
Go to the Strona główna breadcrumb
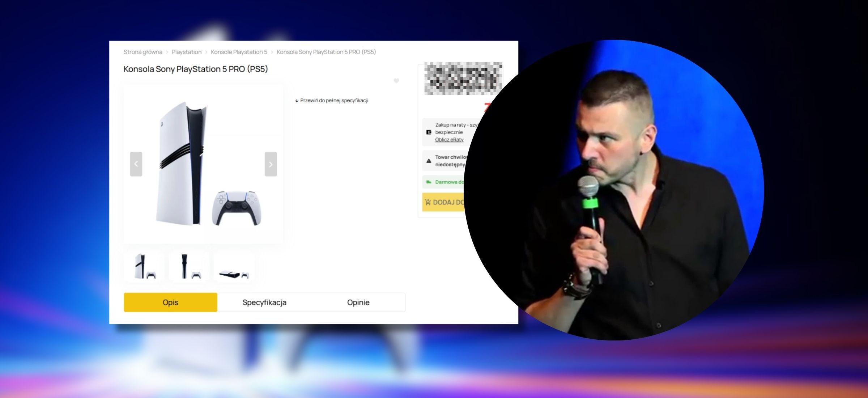[143, 52]
